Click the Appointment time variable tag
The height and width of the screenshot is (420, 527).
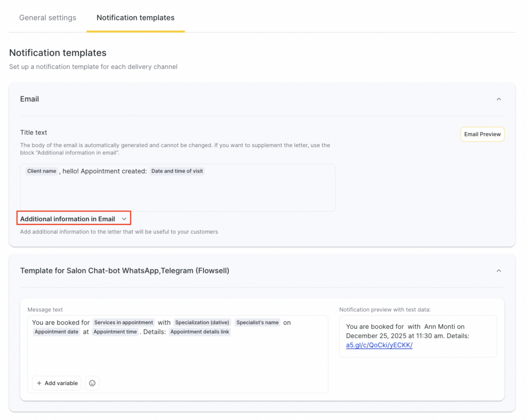pyautogui.click(x=115, y=332)
